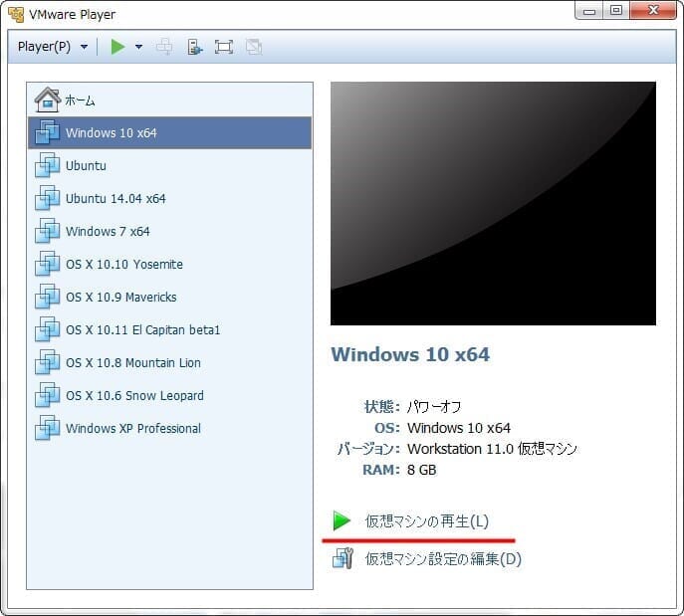The height and width of the screenshot is (616, 684).
Task: Select the Windows 10 x64 virtual machine
Action: coord(111,133)
